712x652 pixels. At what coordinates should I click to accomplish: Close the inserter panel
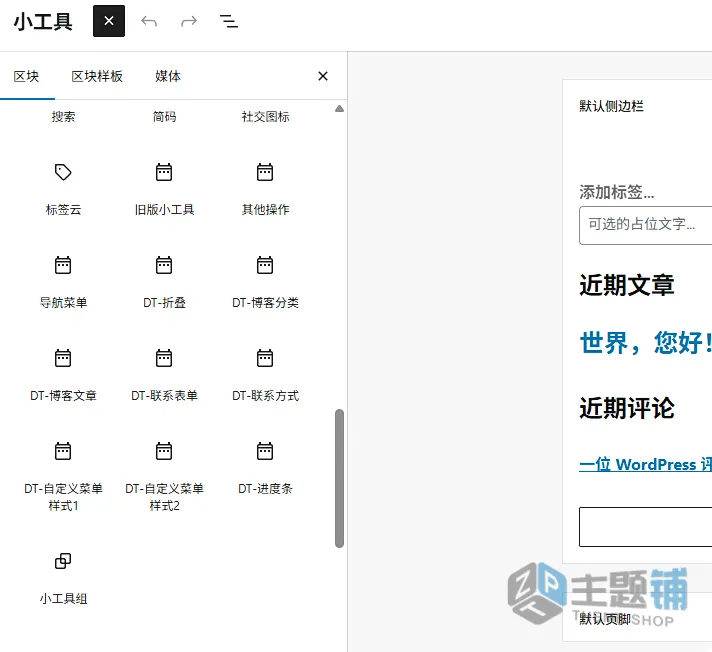[x=323, y=76]
